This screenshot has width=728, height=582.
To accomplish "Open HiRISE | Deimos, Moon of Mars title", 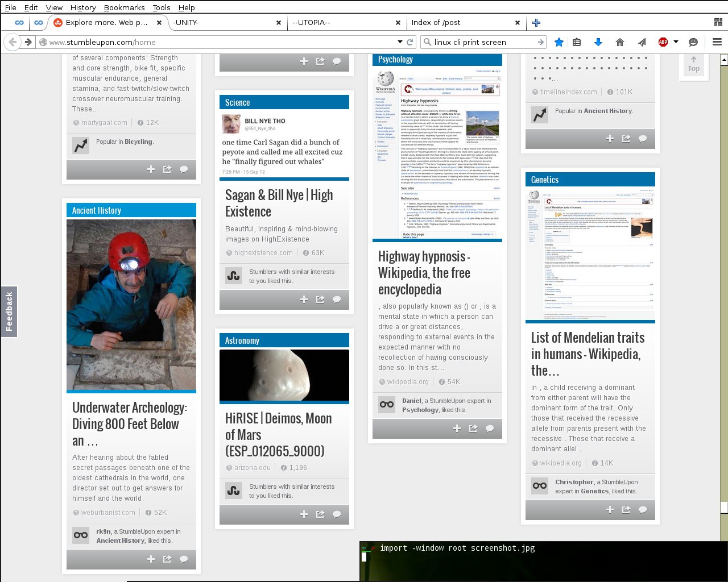I will point(279,435).
